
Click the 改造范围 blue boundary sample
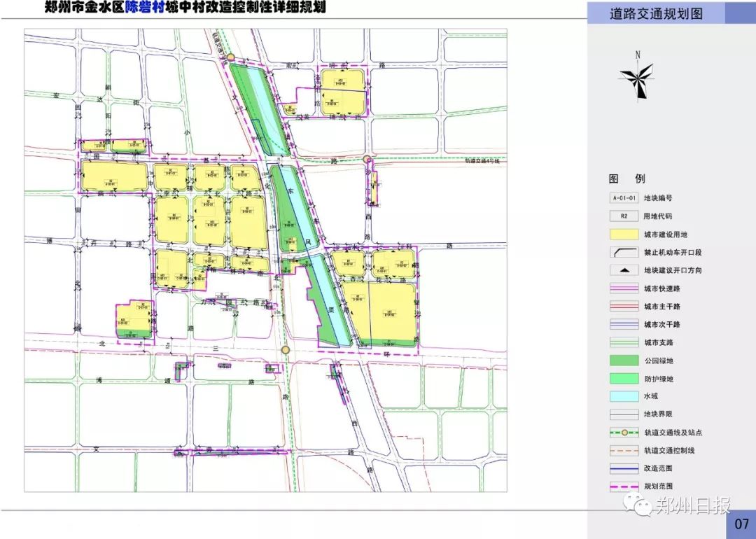click(x=624, y=468)
